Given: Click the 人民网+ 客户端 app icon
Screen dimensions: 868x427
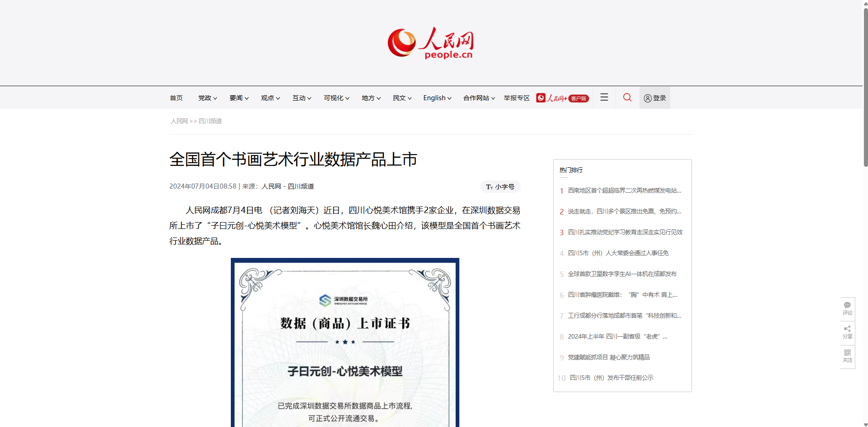Looking at the screenshot, I should (562, 98).
